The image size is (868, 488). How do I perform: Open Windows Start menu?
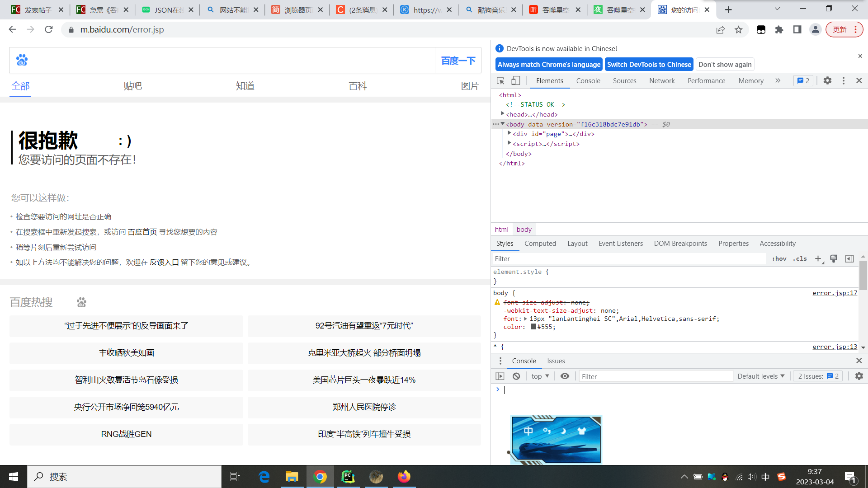coord(14,477)
